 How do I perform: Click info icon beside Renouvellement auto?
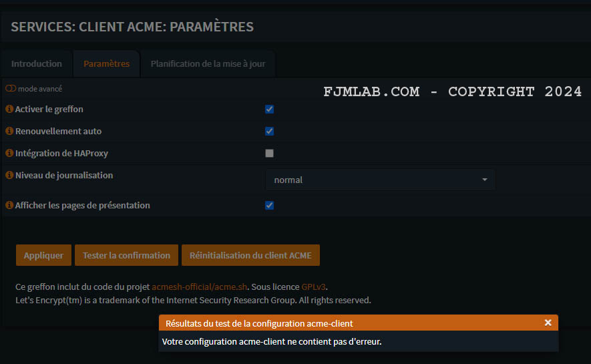9,131
